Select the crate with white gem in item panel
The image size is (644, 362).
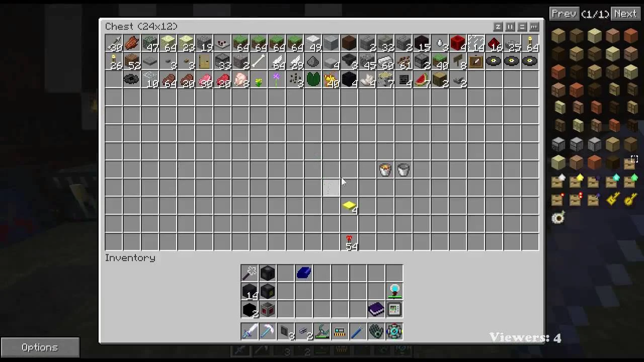pyautogui.click(x=558, y=180)
